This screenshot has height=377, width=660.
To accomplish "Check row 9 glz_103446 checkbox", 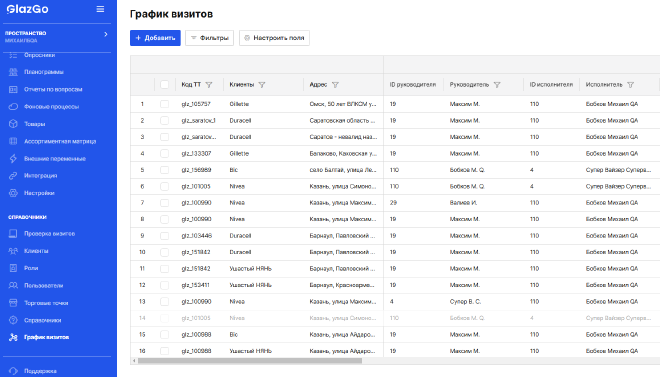I will tap(164, 236).
